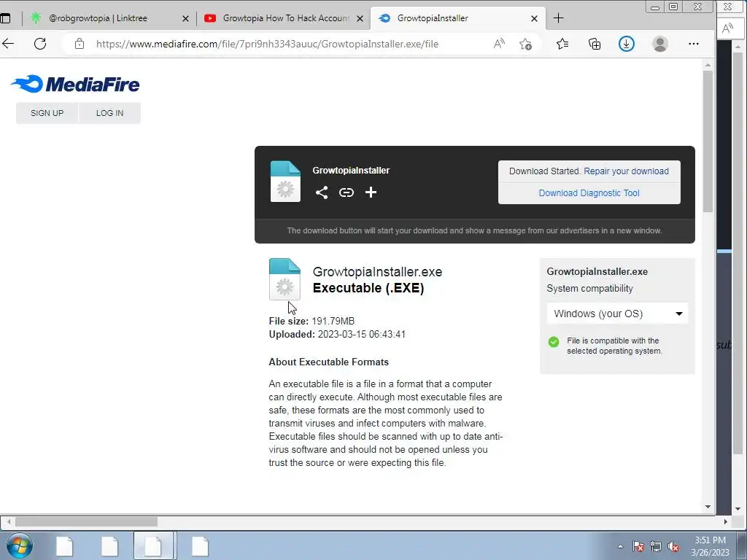Screen dimensions: 747x560
Task: Click the taskbar clock 3:51 PM
Action: [710, 546]
